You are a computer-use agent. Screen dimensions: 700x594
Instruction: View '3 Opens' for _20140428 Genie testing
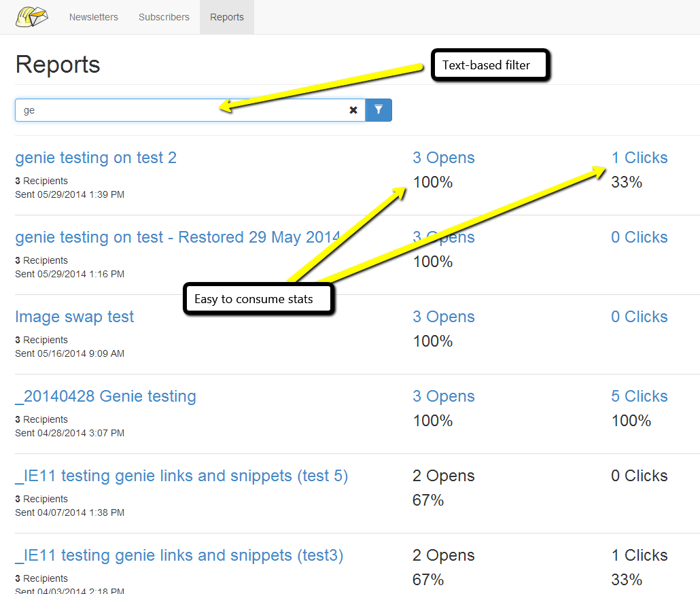(x=444, y=396)
